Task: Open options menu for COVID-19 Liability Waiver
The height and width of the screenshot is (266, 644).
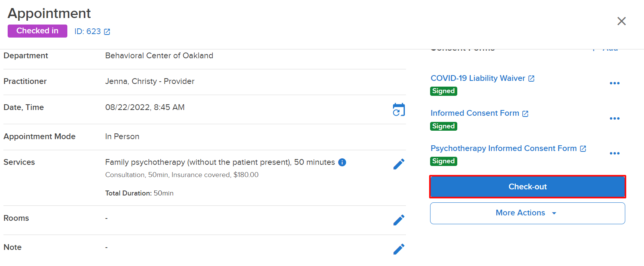Action: pyautogui.click(x=615, y=83)
